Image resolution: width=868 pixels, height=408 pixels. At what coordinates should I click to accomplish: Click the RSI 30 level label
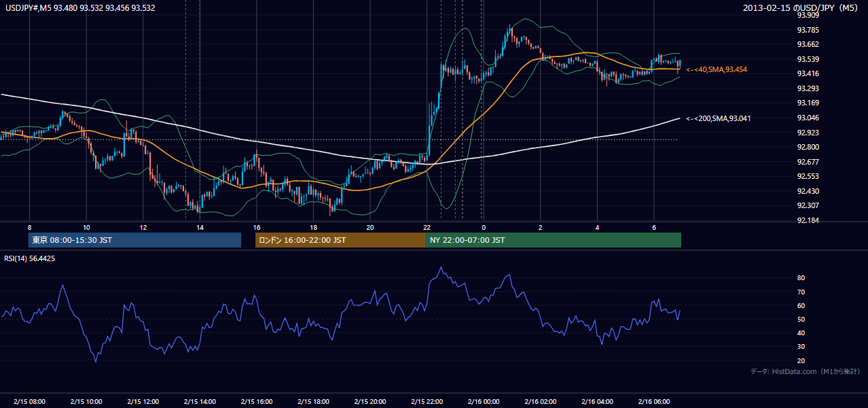[x=801, y=347]
